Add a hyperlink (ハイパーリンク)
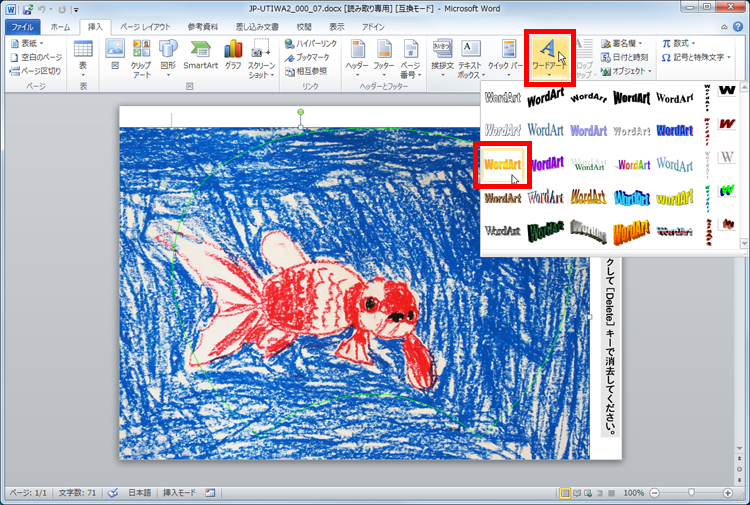 point(311,44)
